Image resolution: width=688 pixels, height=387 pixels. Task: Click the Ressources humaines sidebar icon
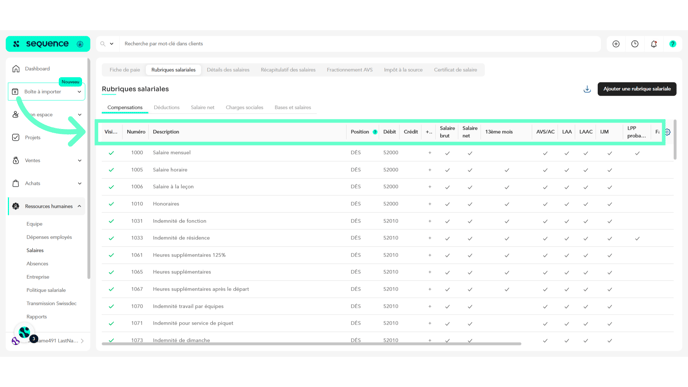tap(16, 206)
